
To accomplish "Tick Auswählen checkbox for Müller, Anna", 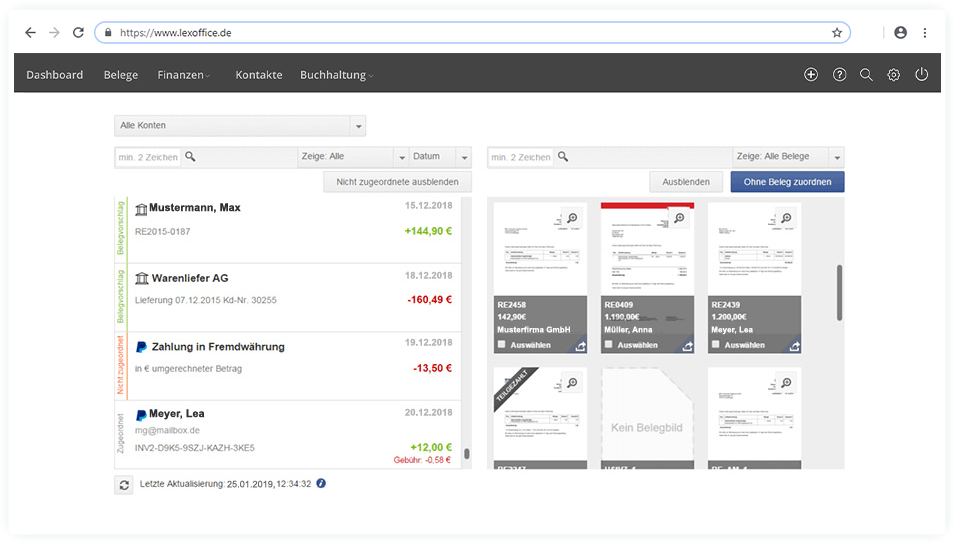I will [x=609, y=345].
